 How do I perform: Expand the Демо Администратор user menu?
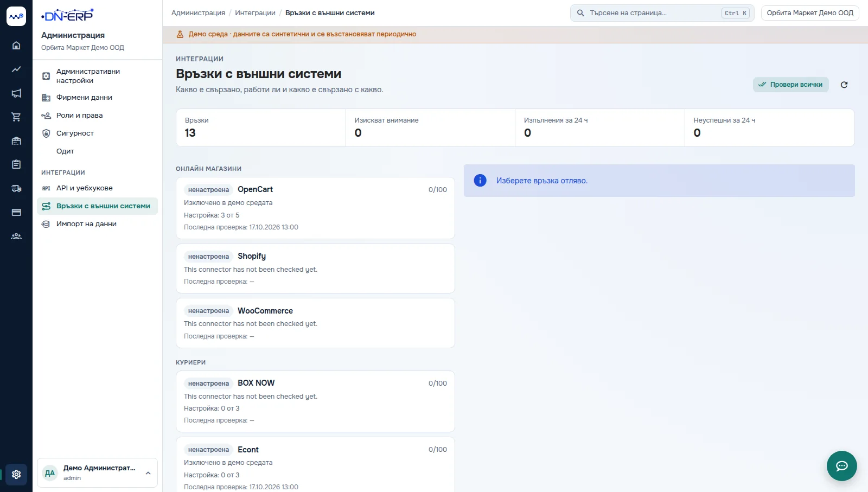pos(97,473)
